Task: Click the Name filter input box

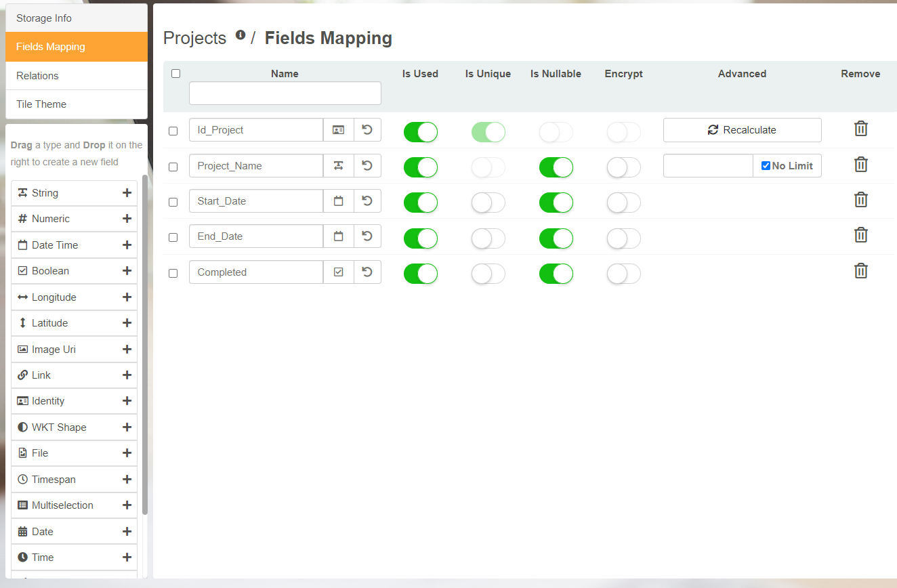Action: tap(285, 93)
